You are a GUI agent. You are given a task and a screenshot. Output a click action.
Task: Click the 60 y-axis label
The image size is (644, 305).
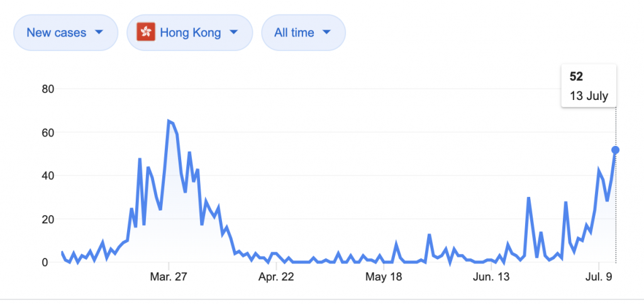click(x=48, y=132)
